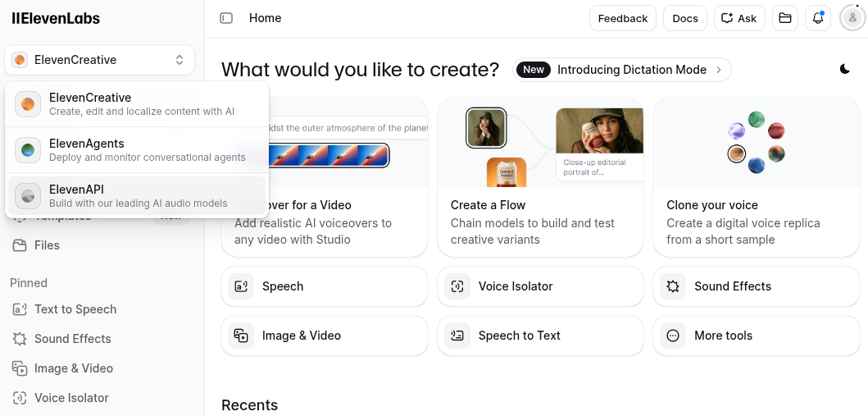
Task: Select ElevenAPI in product menu
Action: (x=137, y=196)
